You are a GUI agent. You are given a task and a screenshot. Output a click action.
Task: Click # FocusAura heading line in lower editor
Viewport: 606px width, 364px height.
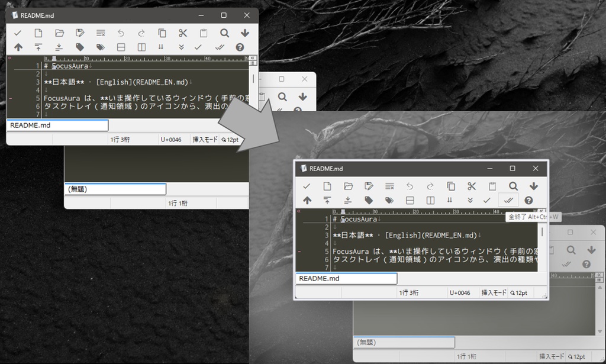point(354,219)
